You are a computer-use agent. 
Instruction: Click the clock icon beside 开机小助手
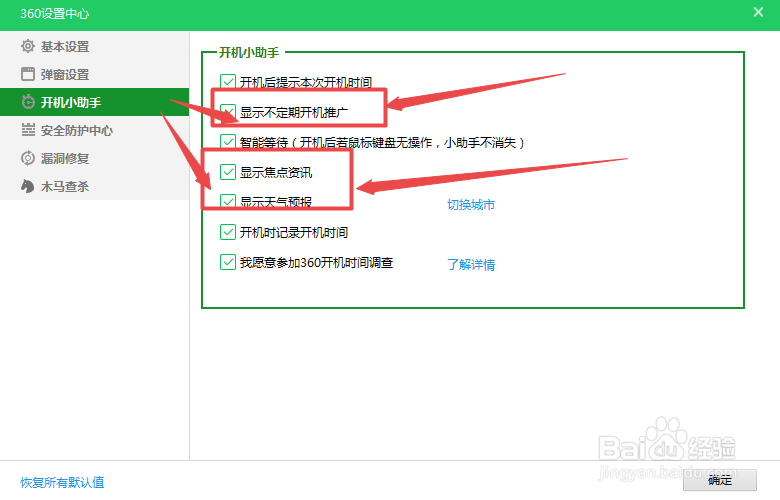(28, 102)
